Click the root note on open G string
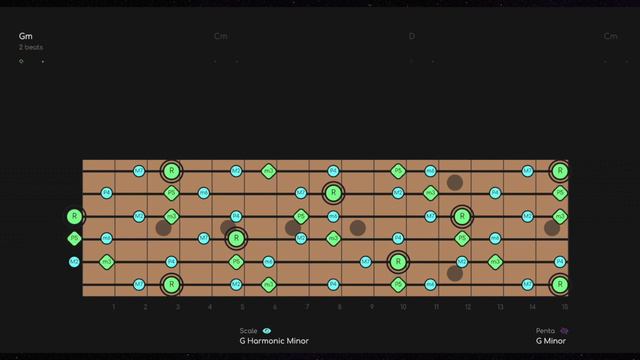 (74, 216)
